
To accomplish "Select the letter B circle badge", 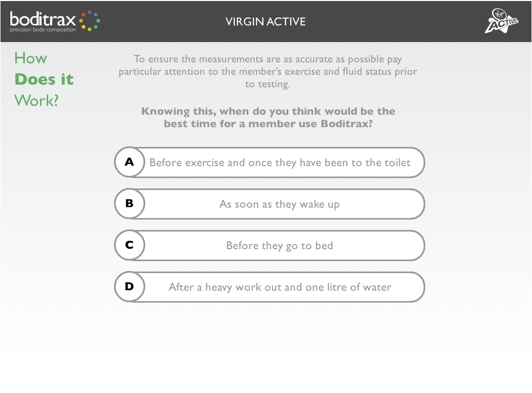I will tap(130, 204).
